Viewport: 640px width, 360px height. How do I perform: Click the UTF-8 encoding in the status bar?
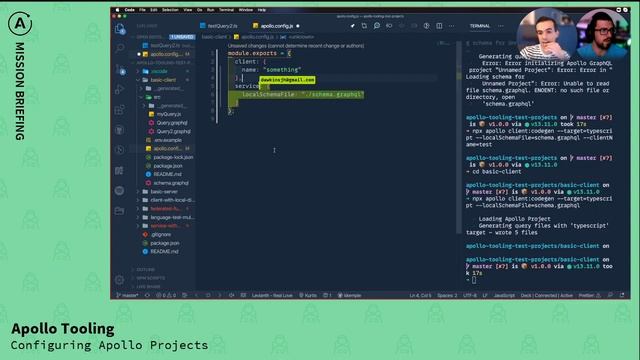pos(470,295)
